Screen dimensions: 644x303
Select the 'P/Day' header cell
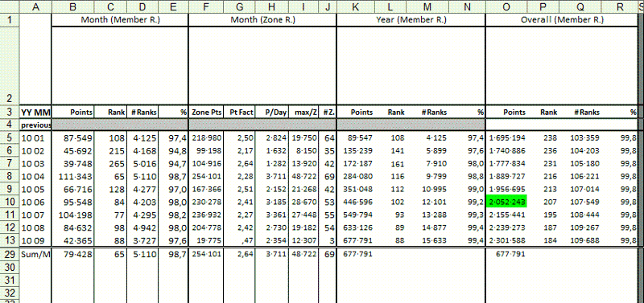[271, 112]
